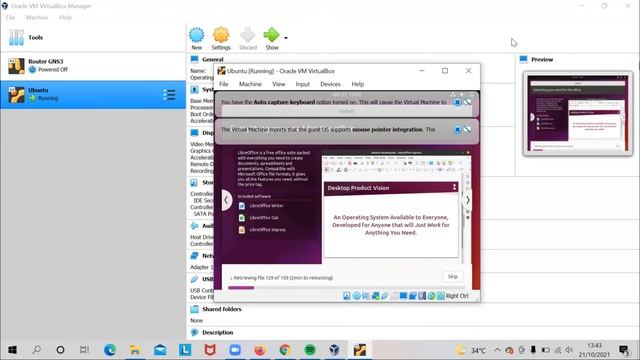Click the shared folders status icon

coord(394,296)
